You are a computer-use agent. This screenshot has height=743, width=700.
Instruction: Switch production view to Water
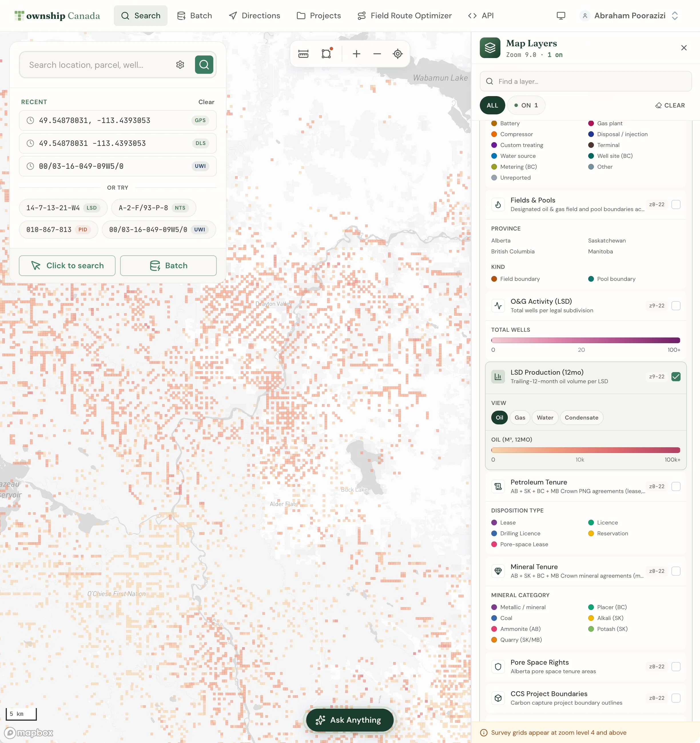click(x=545, y=418)
